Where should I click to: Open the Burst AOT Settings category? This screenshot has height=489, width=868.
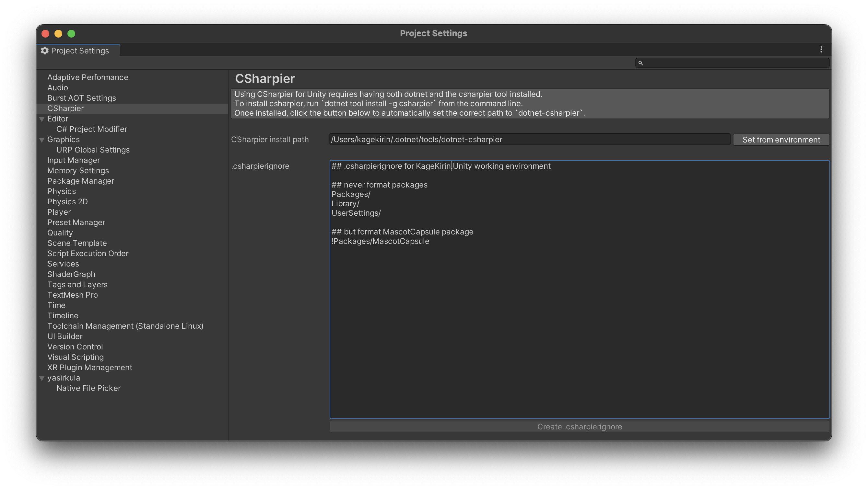click(x=82, y=98)
